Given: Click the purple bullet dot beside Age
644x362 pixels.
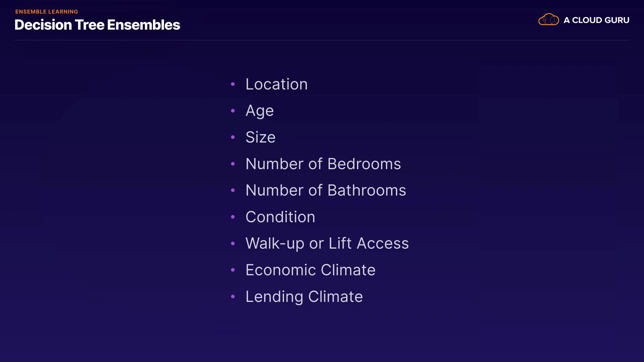Looking at the screenshot, I should (x=233, y=111).
